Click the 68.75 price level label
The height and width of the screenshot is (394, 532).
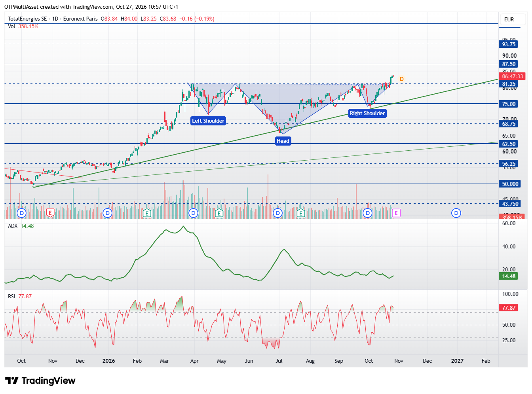point(509,124)
